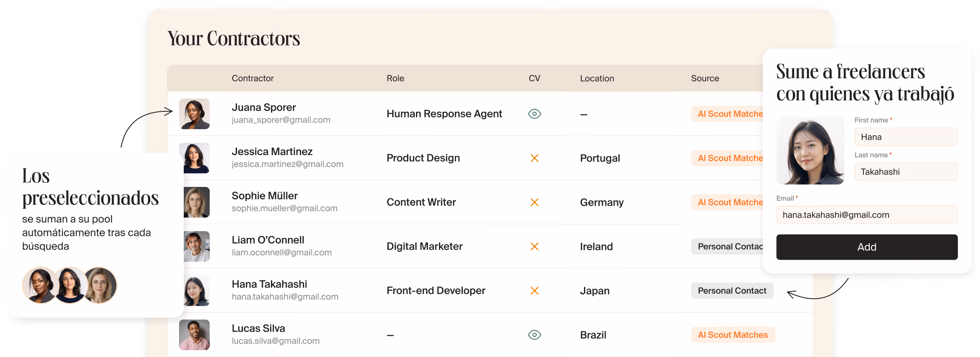The height and width of the screenshot is (357, 980).
Task: Click the Japan location cell
Action: coord(595,291)
